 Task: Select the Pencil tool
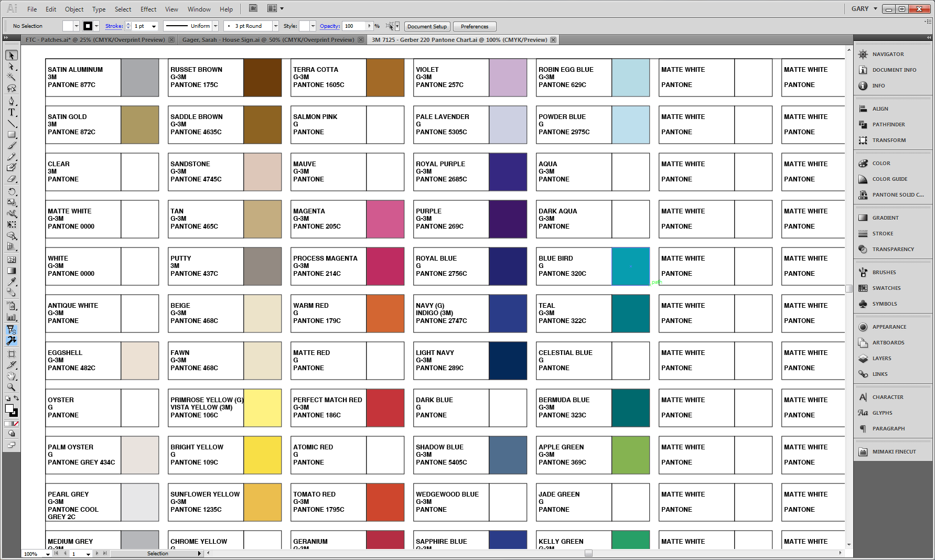[12, 156]
